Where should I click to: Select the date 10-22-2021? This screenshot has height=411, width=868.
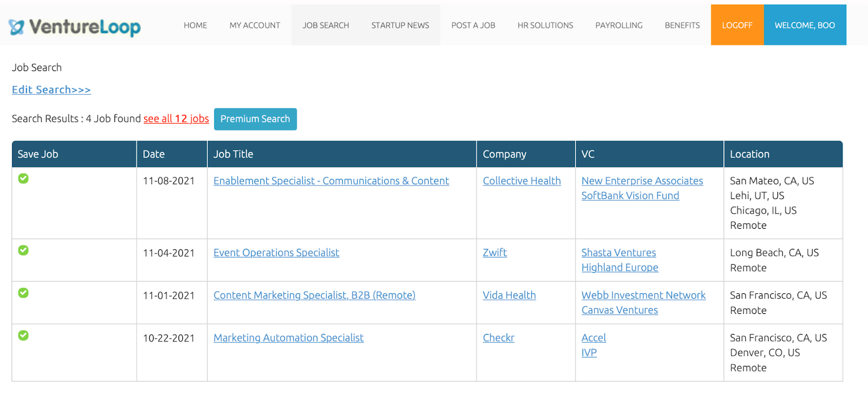169,338
